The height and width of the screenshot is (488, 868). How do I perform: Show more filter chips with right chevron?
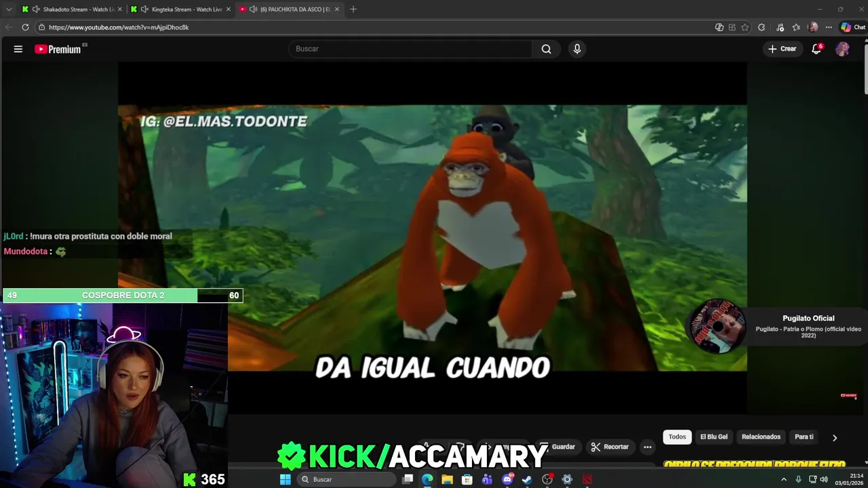pyautogui.click(x=835, y=438)
